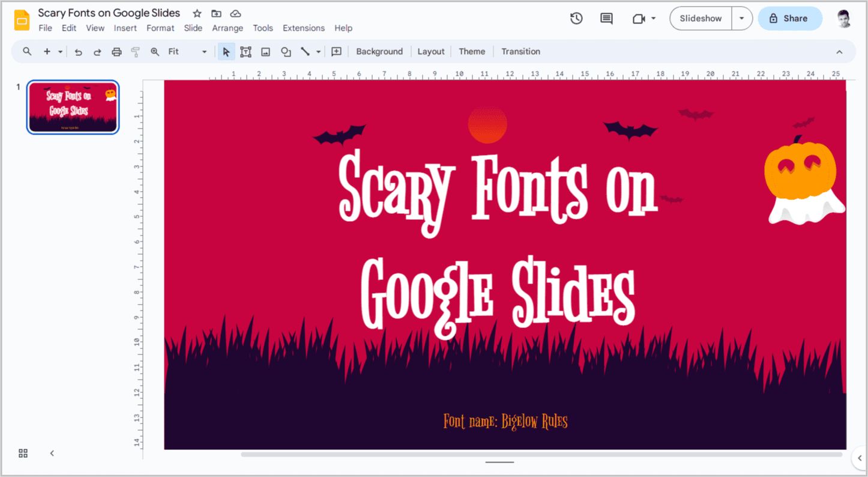Open the Shape tool
Screen dimensions: 868x477
coord(286,52)
